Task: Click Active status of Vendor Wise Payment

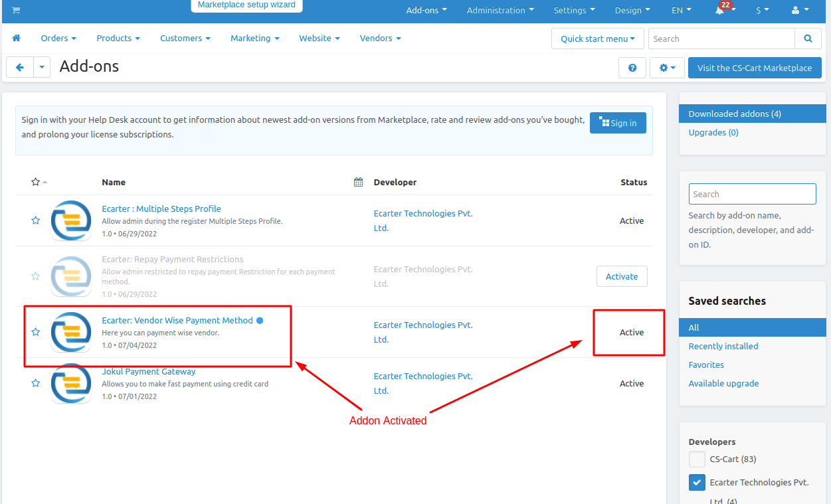Action: 632,333
